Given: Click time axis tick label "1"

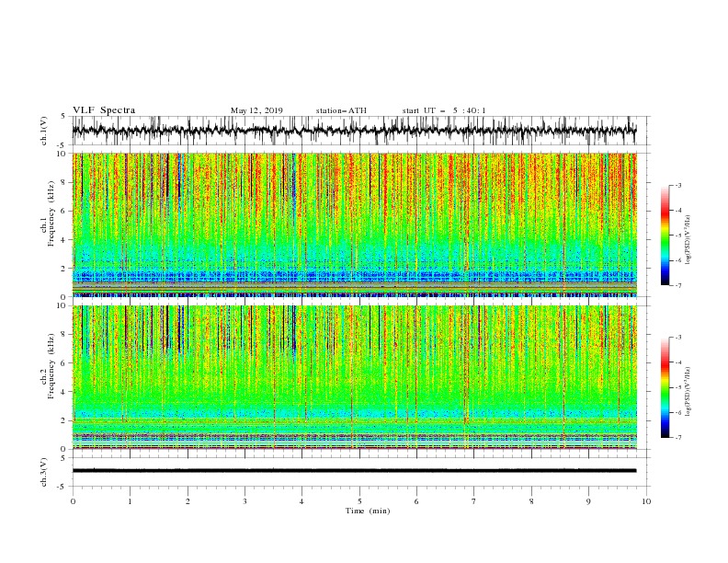Looking at the screenshot, I should click(130, 501).
